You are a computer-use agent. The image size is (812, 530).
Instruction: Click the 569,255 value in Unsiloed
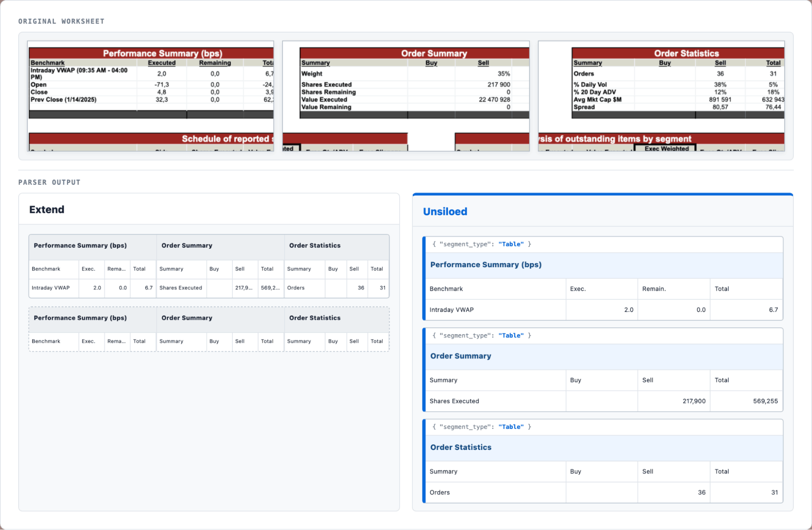[765, 401]
